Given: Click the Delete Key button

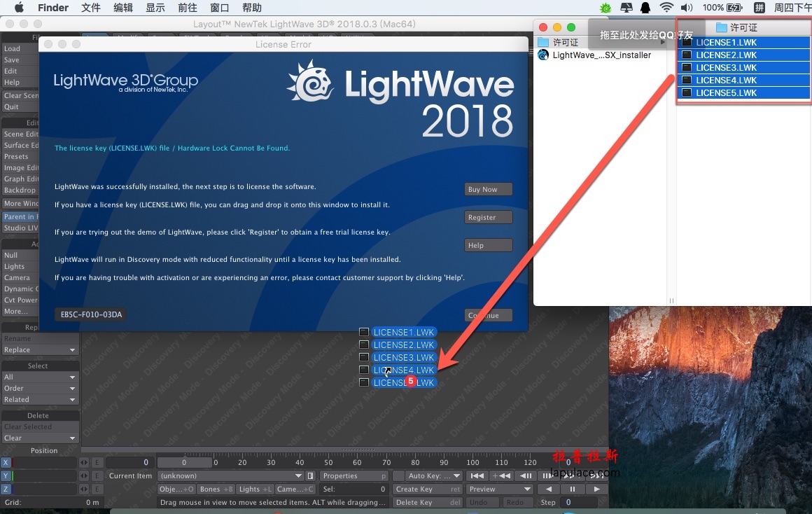Looking at the screenshot, I should (x=428, y=503).
